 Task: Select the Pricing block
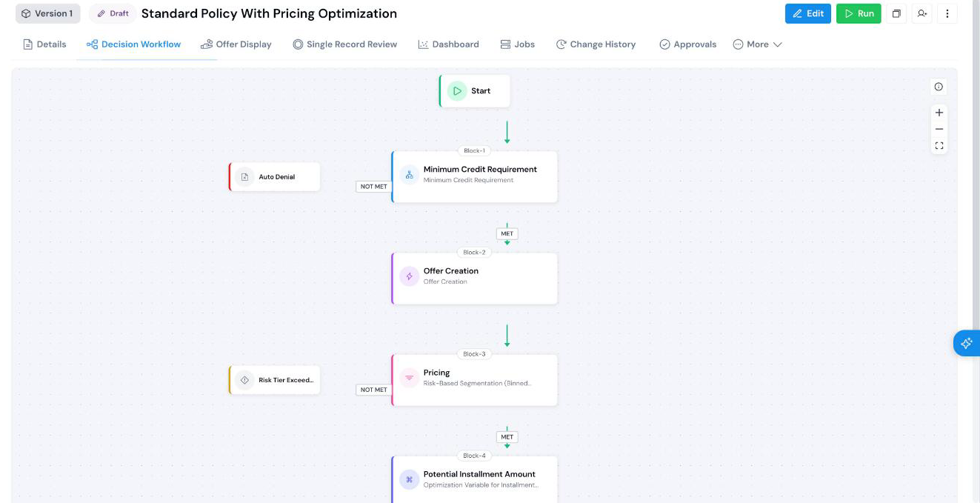[475, 380]
